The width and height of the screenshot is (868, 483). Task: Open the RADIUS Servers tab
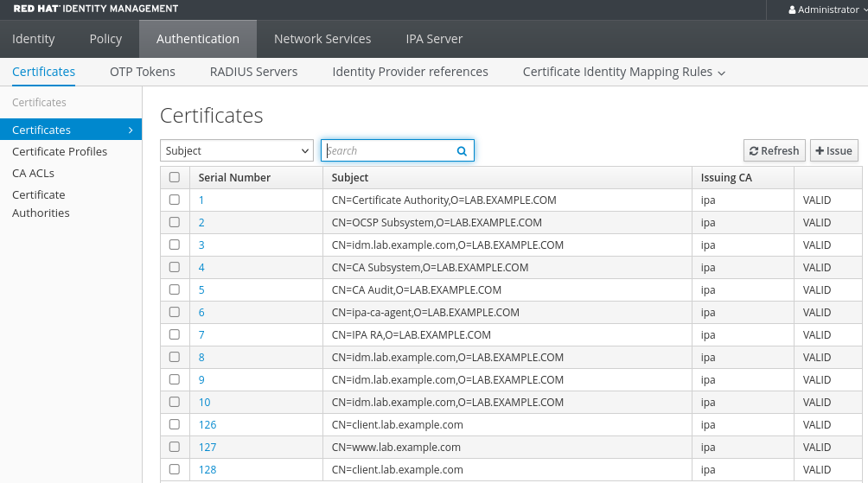coord(253,72)
